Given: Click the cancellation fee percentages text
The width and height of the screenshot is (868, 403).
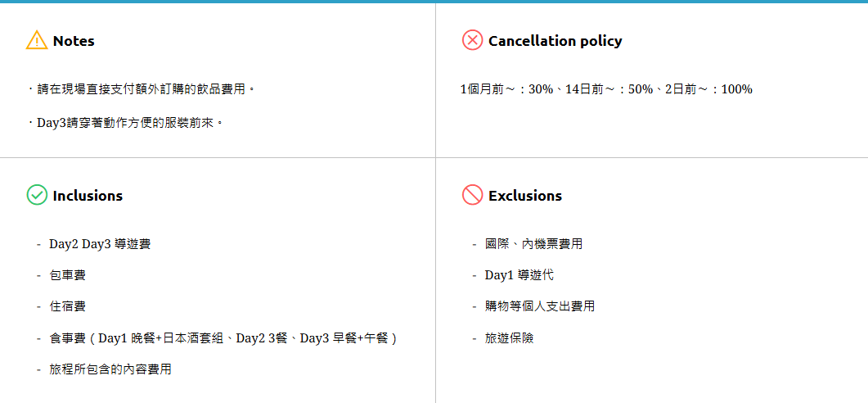Looking at the screenshot, I should click(x=605, y=89).
